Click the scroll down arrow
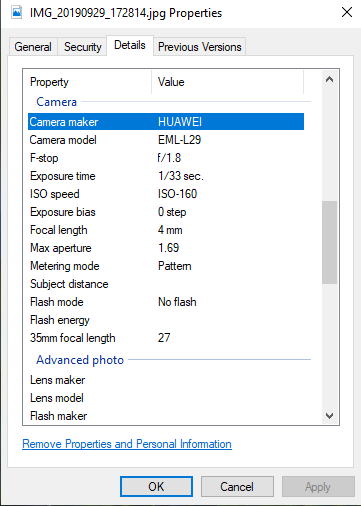This screenshot has height=506, width=361. (x=329, y=416)
